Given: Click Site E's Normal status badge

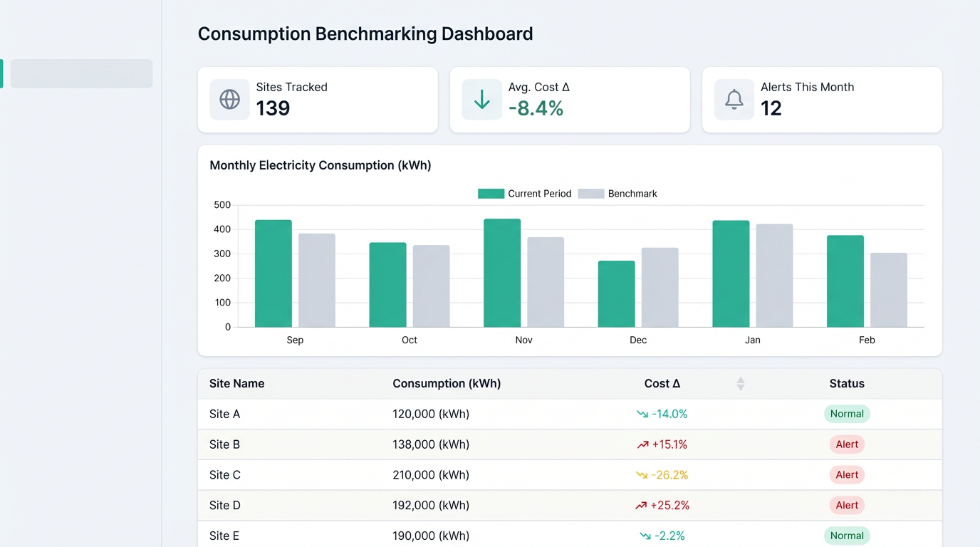Looking at the screenshot, I should point(847,535).
